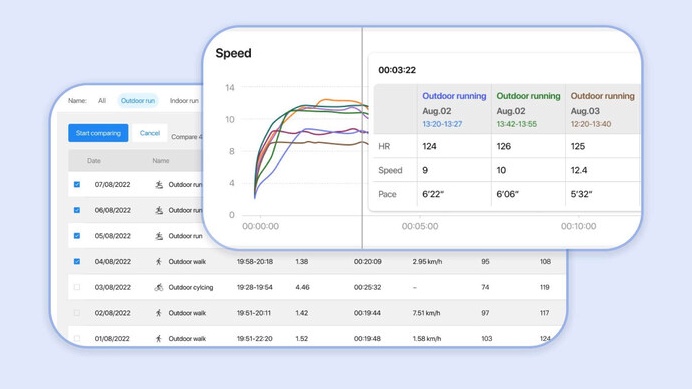This screenshot has height=389, width=692.
Task: Click the 2.95 km/h speed cell
Action: click(427, 261)
